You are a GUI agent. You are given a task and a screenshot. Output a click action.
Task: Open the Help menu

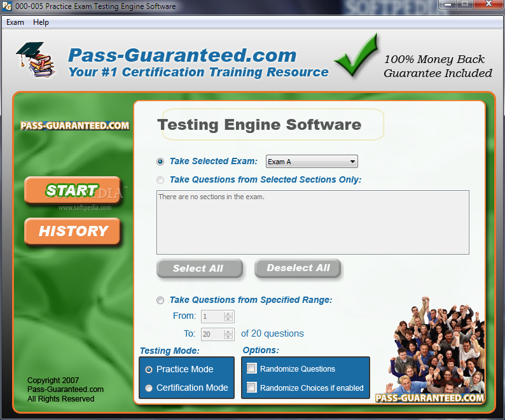(41, 22)
